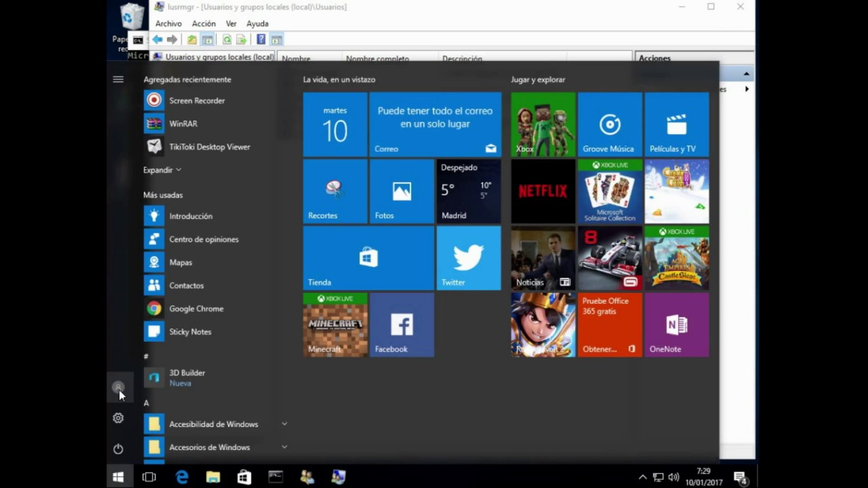Image resolution: width=868 pixels, height=488 pixels.
Task: Open Settings gear in Start menu
Action: tap(118, 418)
